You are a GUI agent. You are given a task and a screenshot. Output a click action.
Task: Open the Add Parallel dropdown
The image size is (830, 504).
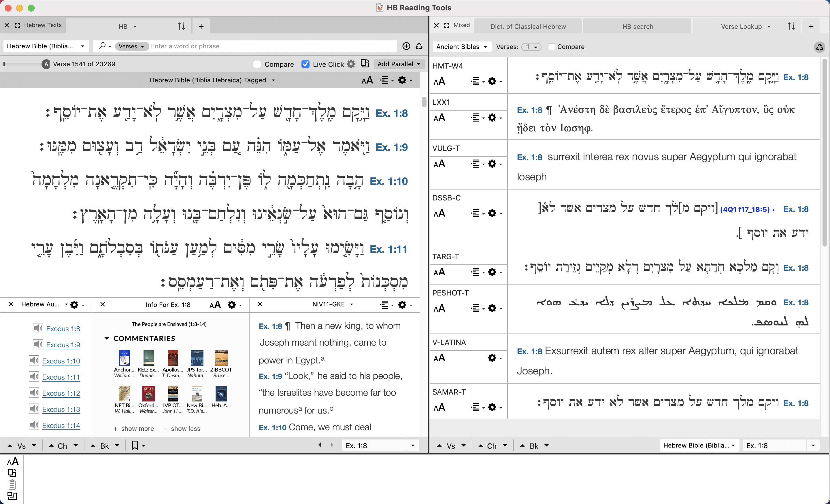point(399,64)
